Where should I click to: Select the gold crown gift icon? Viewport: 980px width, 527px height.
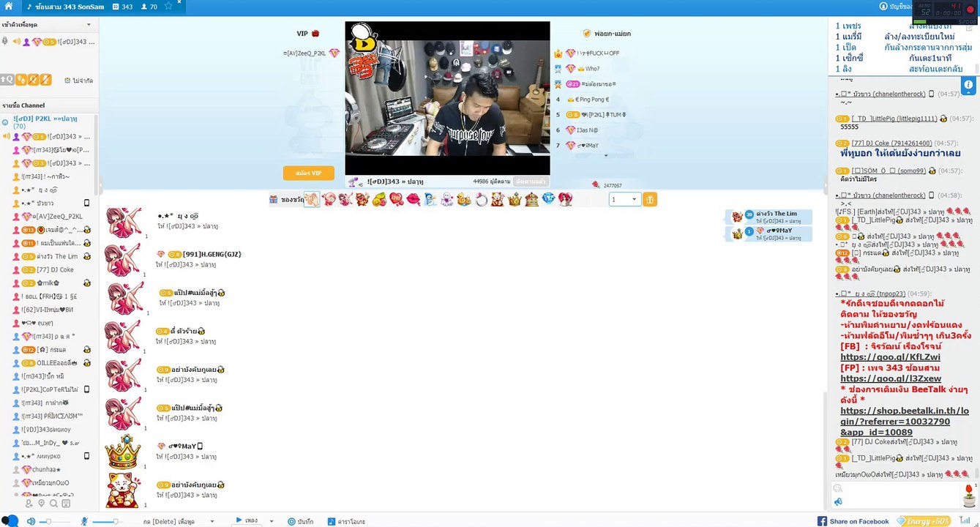515,199
